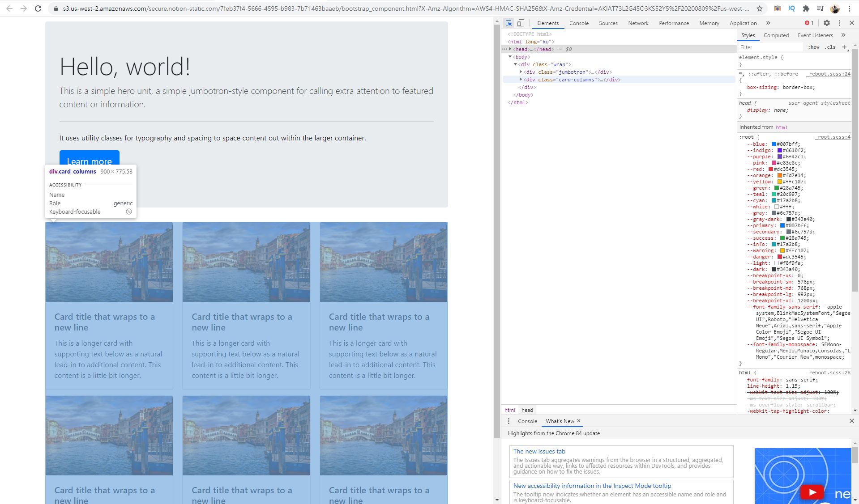Open the IQ browser extension

[791, 8]
